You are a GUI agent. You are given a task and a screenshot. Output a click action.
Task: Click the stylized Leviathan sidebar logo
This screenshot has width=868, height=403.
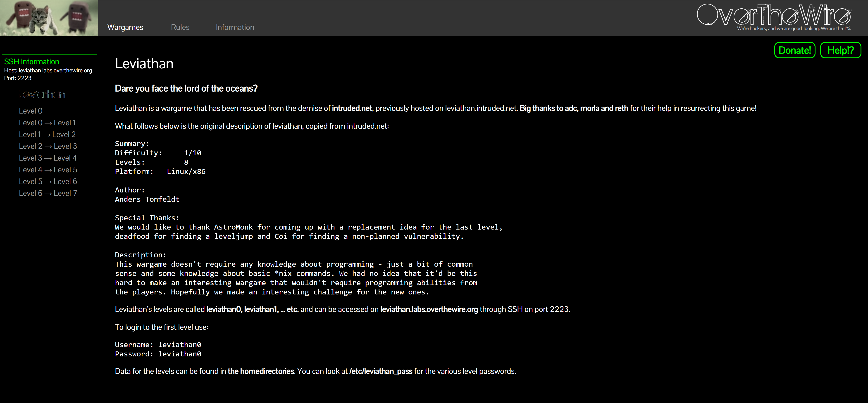coord(42,95)
